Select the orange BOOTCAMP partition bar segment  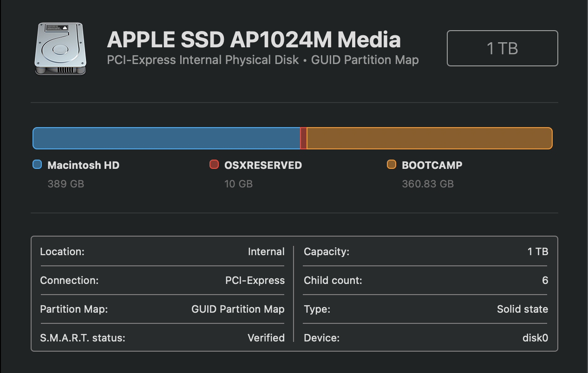[429, 138]
